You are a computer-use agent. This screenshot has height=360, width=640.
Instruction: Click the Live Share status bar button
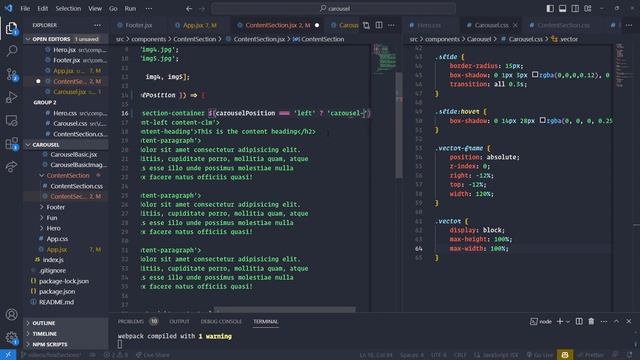tap(153, 355)
